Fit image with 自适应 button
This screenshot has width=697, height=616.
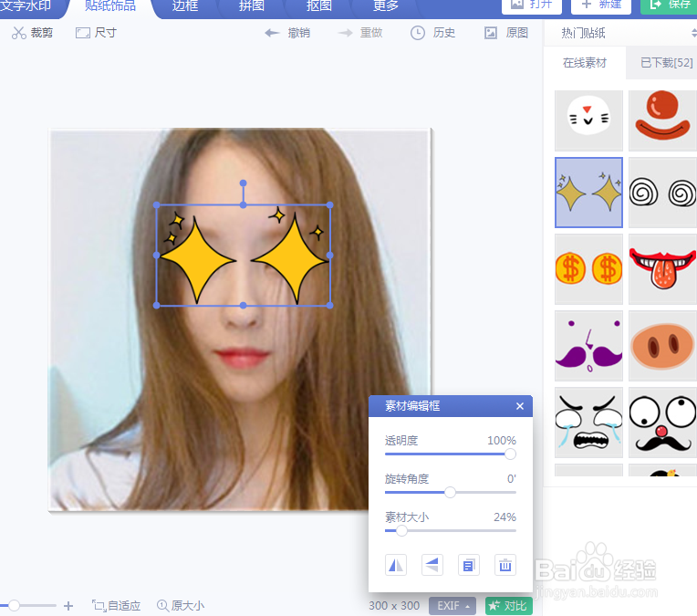[x=116, y=606]
